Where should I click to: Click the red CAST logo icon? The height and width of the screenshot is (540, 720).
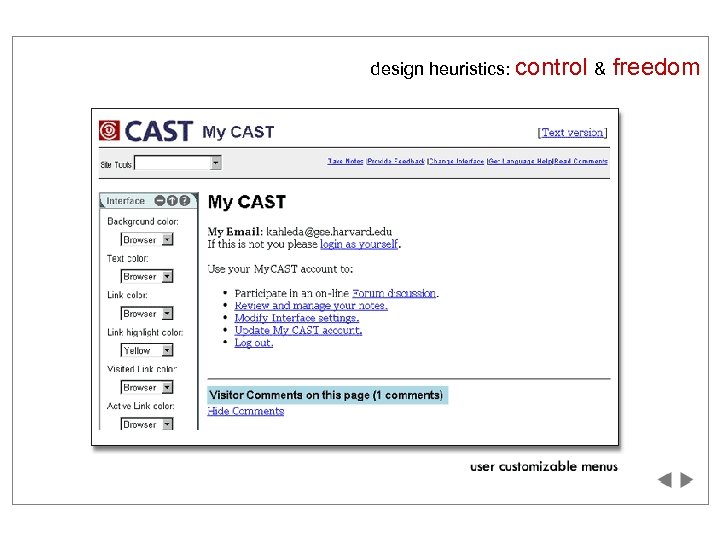109,130
